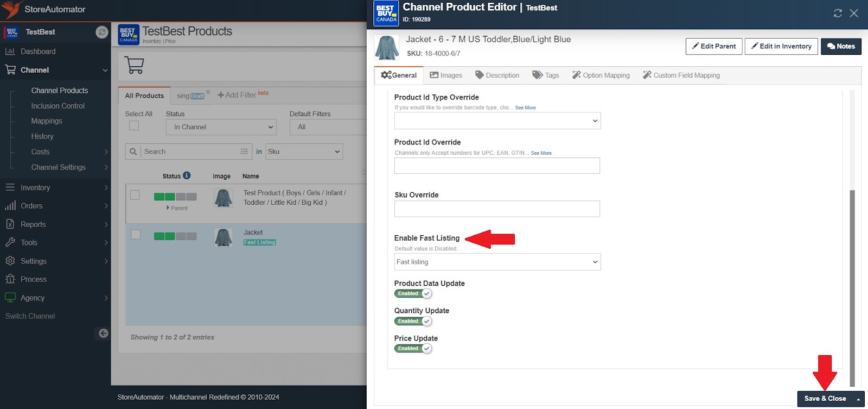This screenshot has width=868, height=409.
Task: Open the Sku search-field dropdown
Action: (304, 152)
